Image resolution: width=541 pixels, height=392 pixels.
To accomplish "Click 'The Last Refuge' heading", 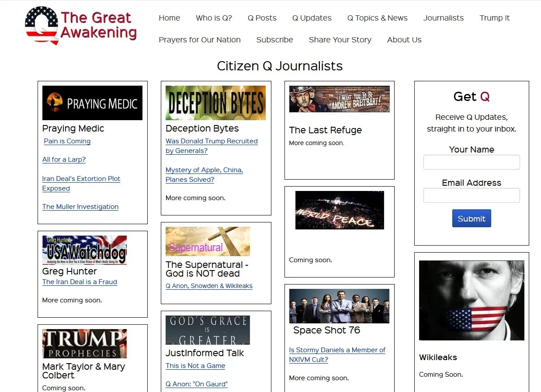I will (326, 130).
